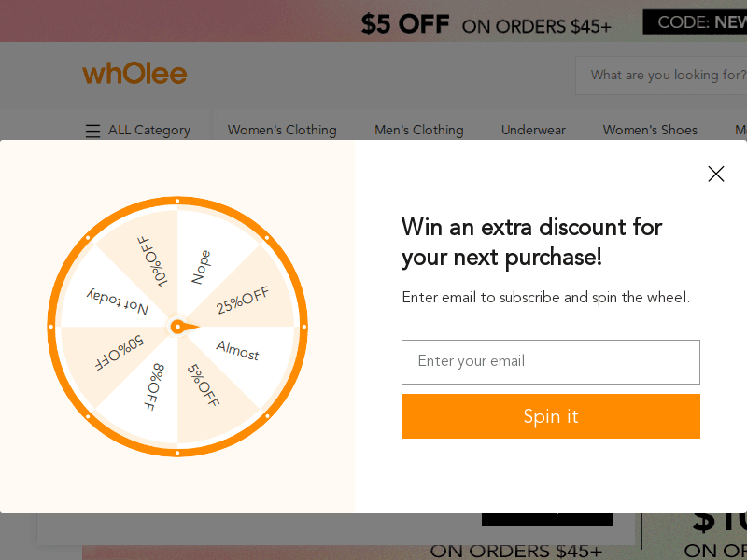Click the 25%OFF wheel segment
Screen dimensions: 747x560
pyautogui.click(x=243, y=300)
